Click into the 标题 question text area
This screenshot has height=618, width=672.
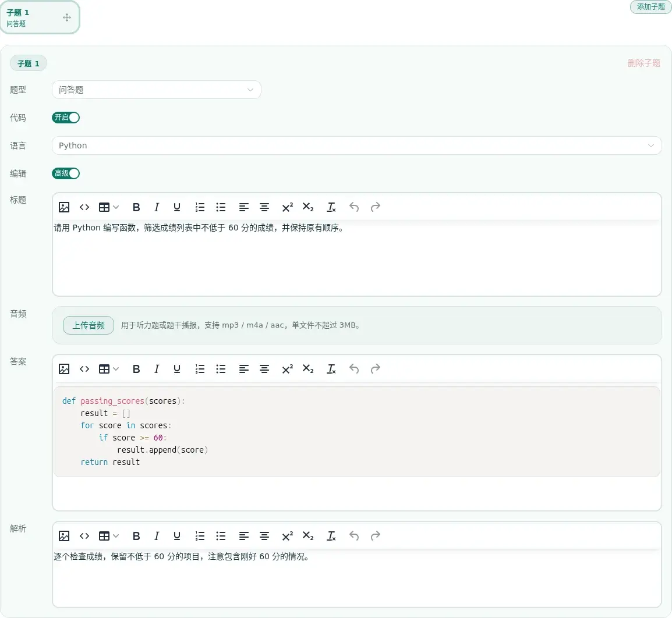[356, 258]
